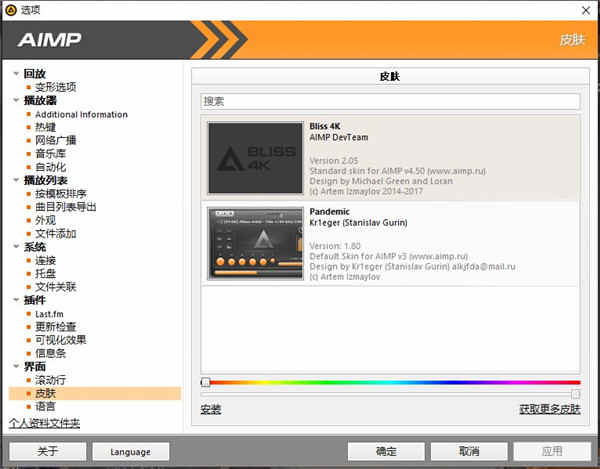Screen dimensions: 600x469
Task: Open 自动化 automation page
Action: pyautogui.click(x=51, y=167)
